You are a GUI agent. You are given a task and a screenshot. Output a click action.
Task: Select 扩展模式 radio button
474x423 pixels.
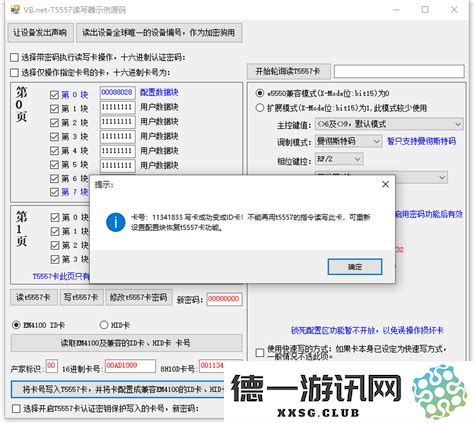tap(260, 108)
